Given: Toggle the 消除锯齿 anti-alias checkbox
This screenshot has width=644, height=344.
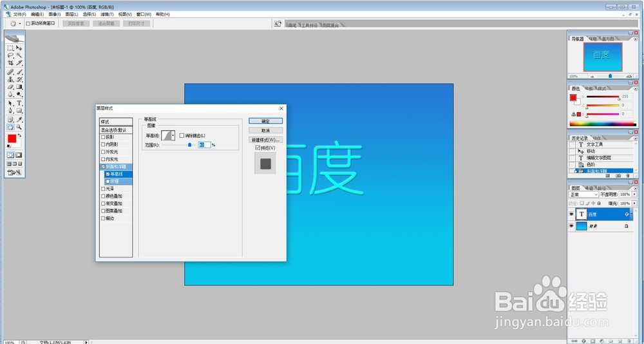Looking at the screenshot, I should (x=182, y=135).
